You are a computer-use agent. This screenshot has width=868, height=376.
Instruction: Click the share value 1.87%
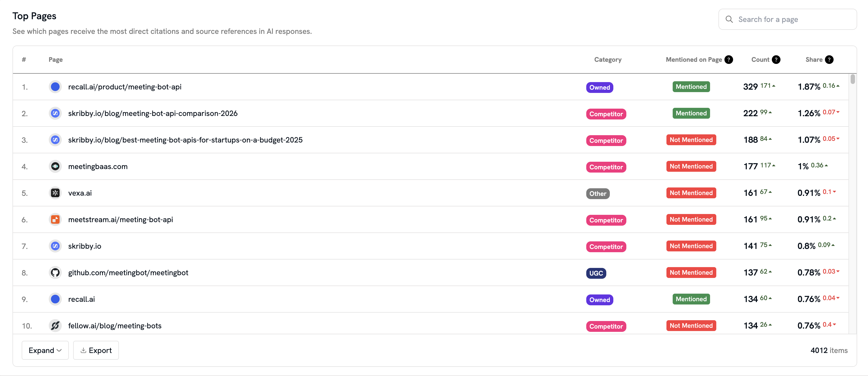(809, 87)
